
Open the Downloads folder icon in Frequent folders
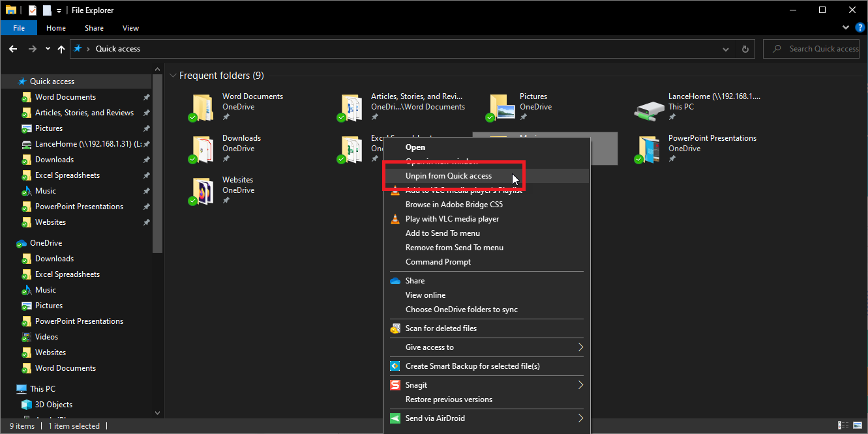coord(203,149)
